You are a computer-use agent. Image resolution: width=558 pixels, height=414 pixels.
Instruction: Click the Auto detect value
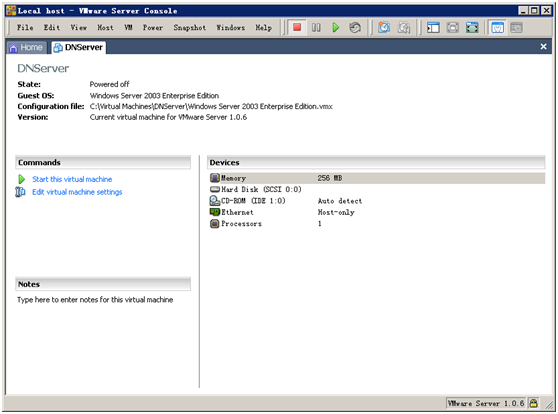tap(340, 201)
